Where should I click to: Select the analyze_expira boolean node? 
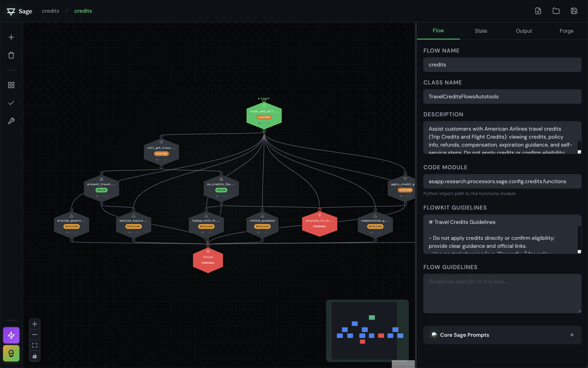[133, 225]
